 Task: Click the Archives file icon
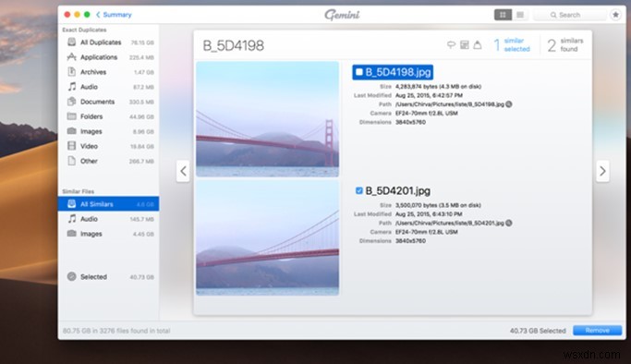click(72, 71)
